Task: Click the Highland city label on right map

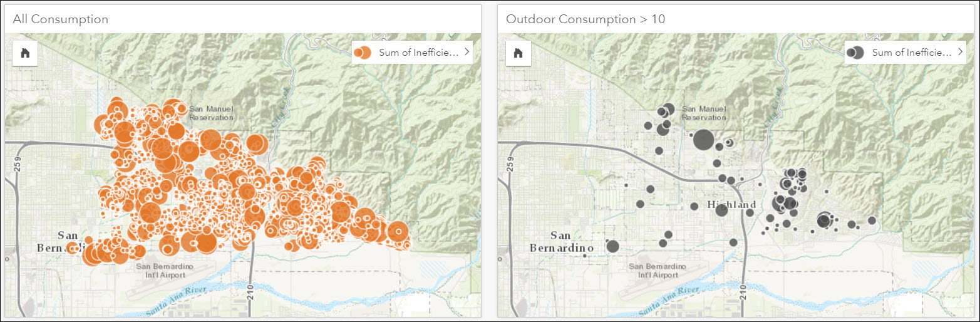Action: 731,205
